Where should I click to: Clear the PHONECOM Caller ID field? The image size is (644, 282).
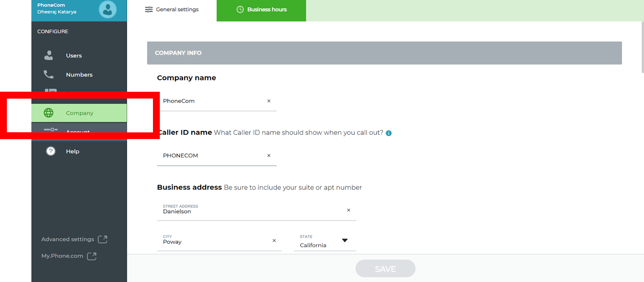(x=269, y=156)
